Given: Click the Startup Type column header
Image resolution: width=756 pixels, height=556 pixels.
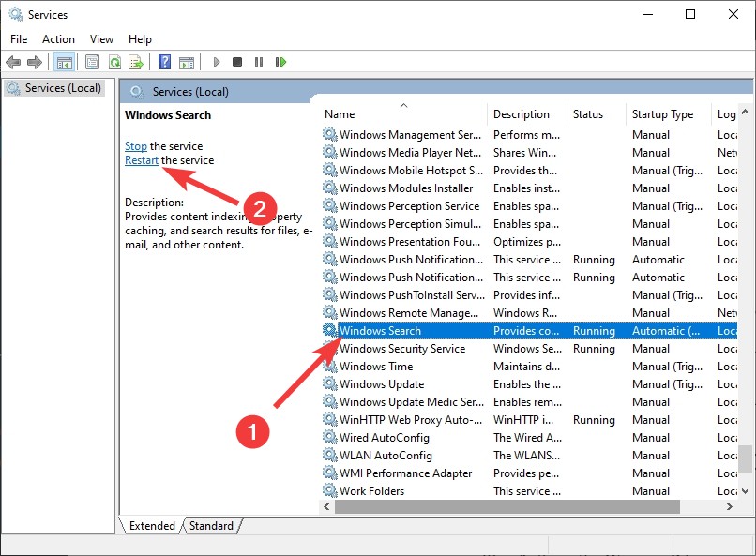Looking at the screenshot, I should click(662, 114).
